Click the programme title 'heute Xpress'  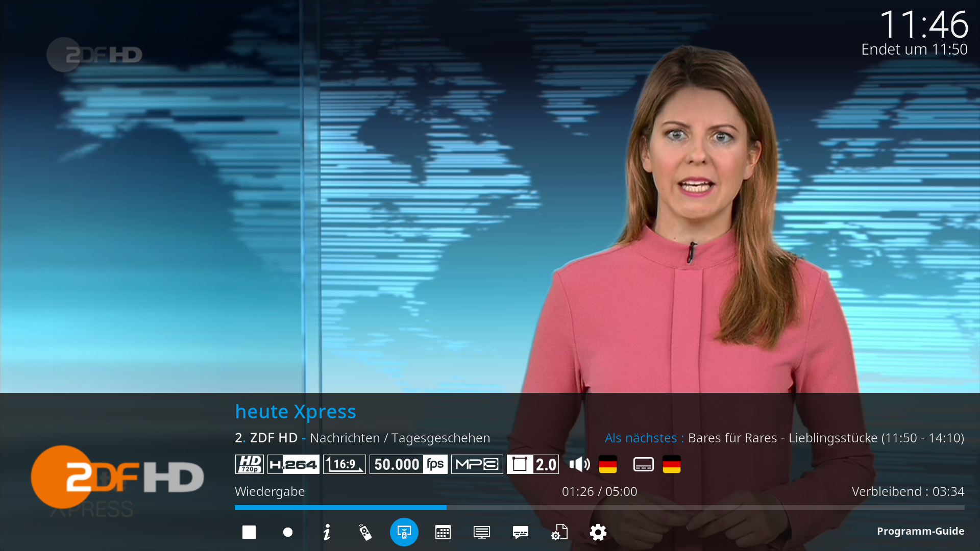(296, 412)
